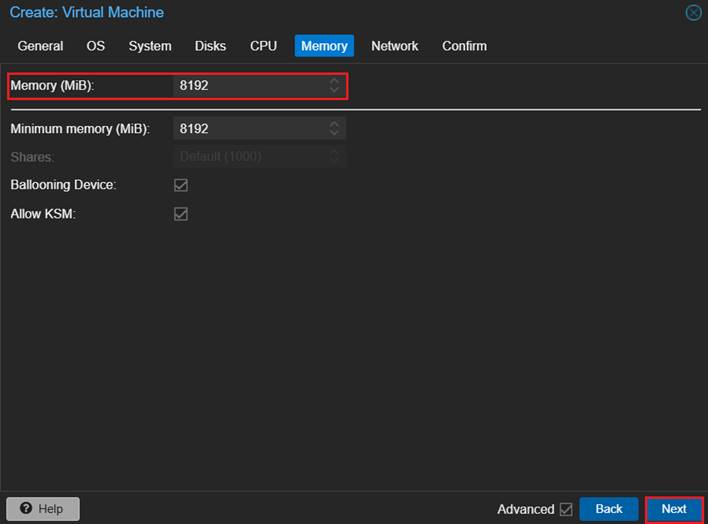Click the Help button

coord(43,509)
